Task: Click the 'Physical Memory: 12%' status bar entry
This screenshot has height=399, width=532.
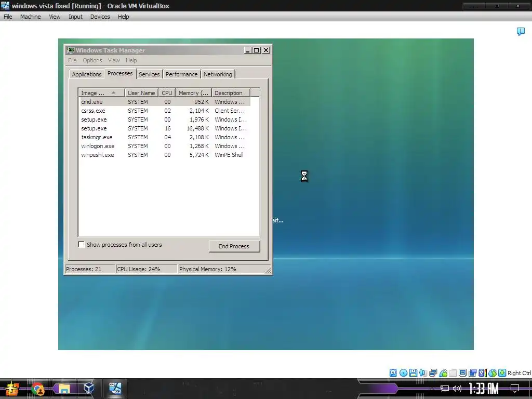Action: click(221, 269)
